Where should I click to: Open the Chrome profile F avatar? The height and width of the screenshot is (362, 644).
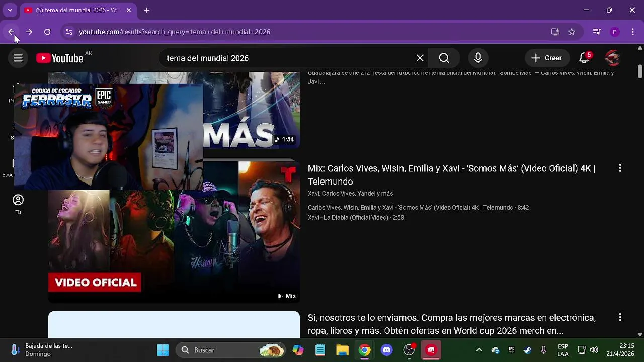point(614,32)
